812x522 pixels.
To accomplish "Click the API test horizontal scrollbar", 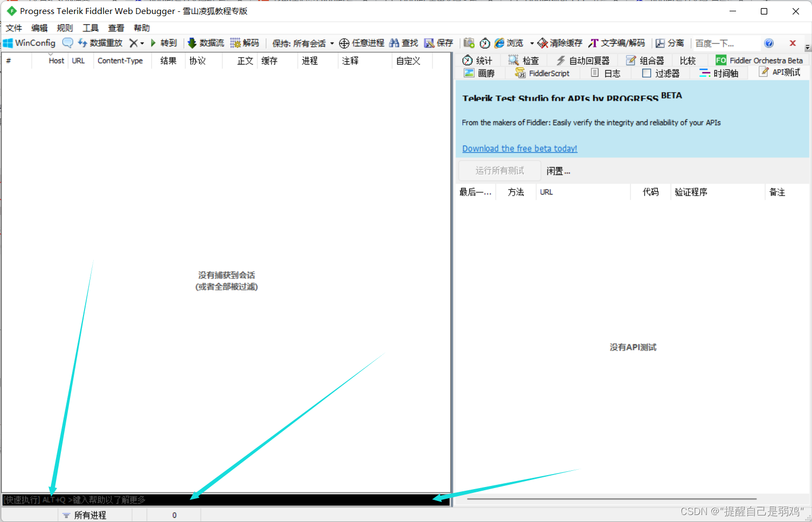I will pos(612,499).
